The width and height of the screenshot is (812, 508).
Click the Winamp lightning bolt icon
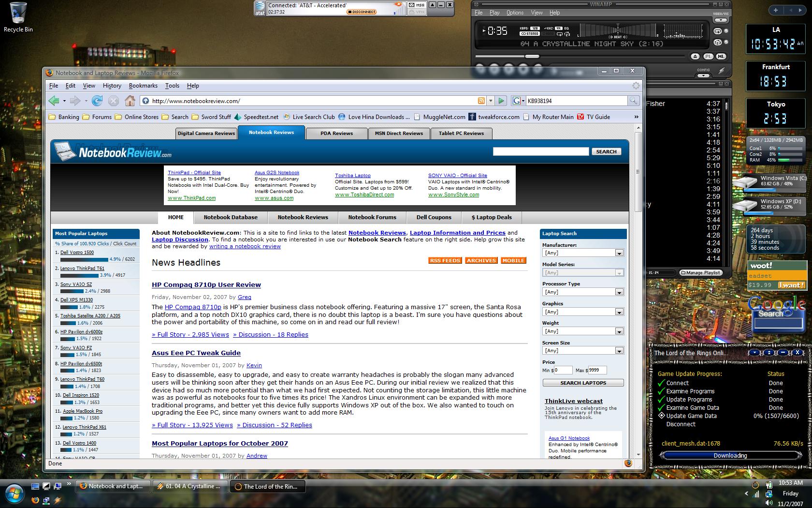721,71
